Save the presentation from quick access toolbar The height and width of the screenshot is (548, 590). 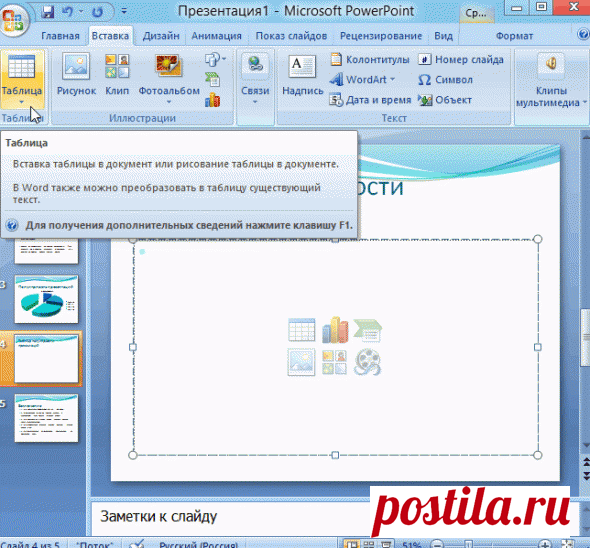(x=48, y=12)
